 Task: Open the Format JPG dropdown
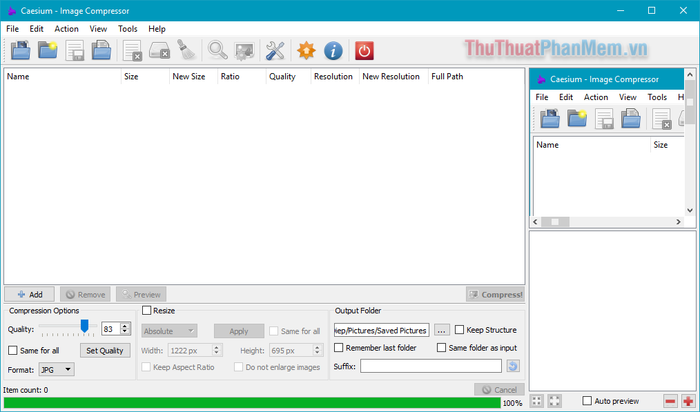click(x=56, y=370)
